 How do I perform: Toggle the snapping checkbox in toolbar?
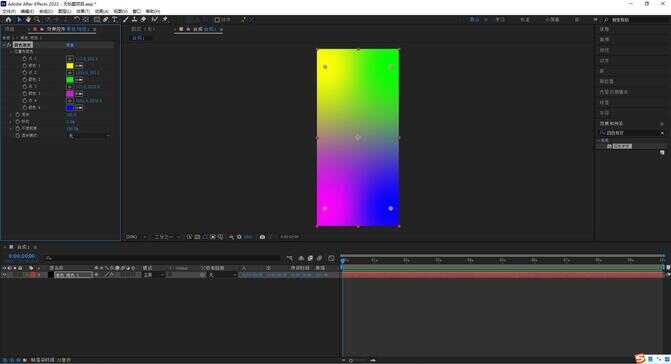pyautogui.click(x=217, y=20)
